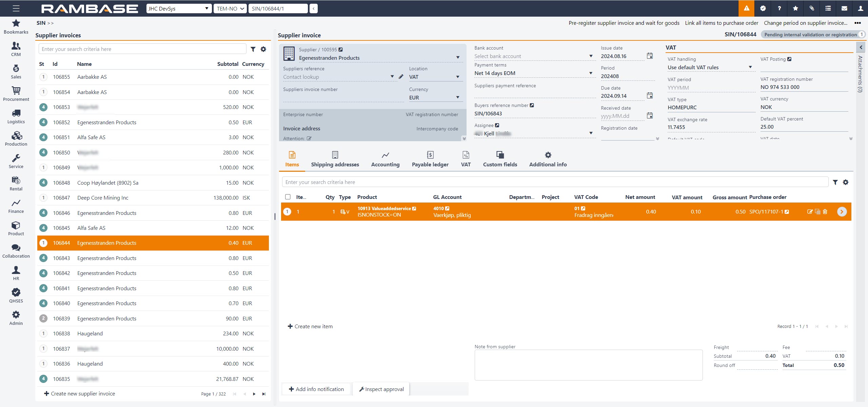
Task: Switch to the Accounting tab
Action: pos(385,159)
